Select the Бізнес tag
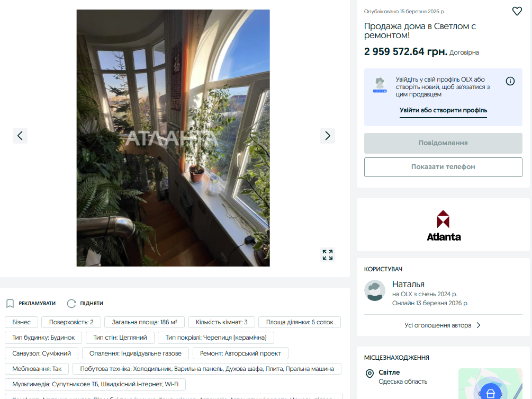 point(21,322)
